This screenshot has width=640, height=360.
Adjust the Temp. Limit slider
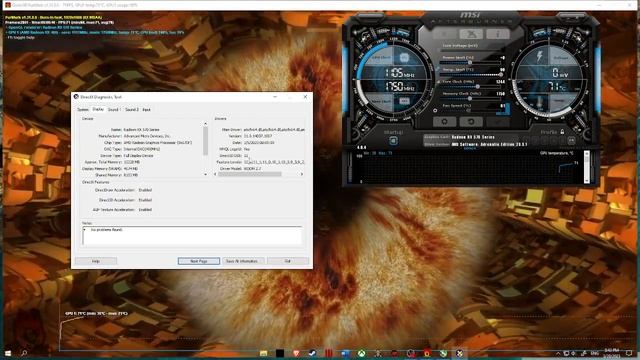coord(470,74)
